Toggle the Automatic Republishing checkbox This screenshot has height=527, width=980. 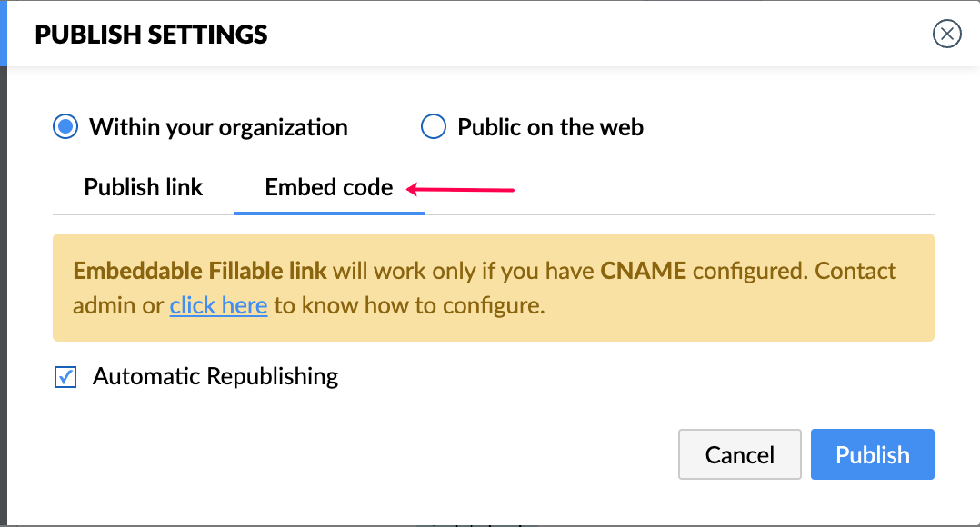click(65, 376)
